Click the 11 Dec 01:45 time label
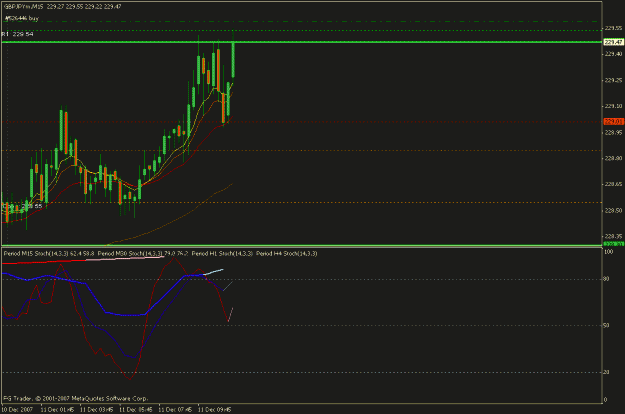The height and width of the screenshot is (414, 625). coord(57,410)
